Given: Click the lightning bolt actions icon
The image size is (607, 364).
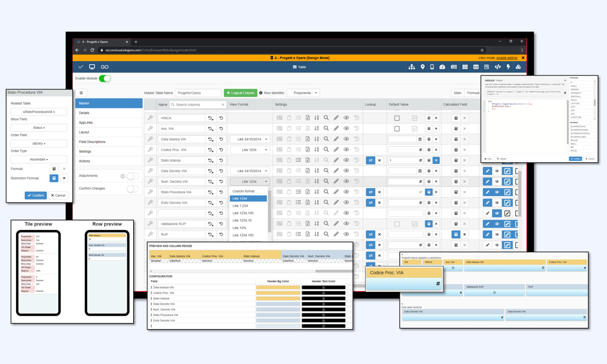Looking at the screenshot, I should pyautogui.click(x=508, y=67).
